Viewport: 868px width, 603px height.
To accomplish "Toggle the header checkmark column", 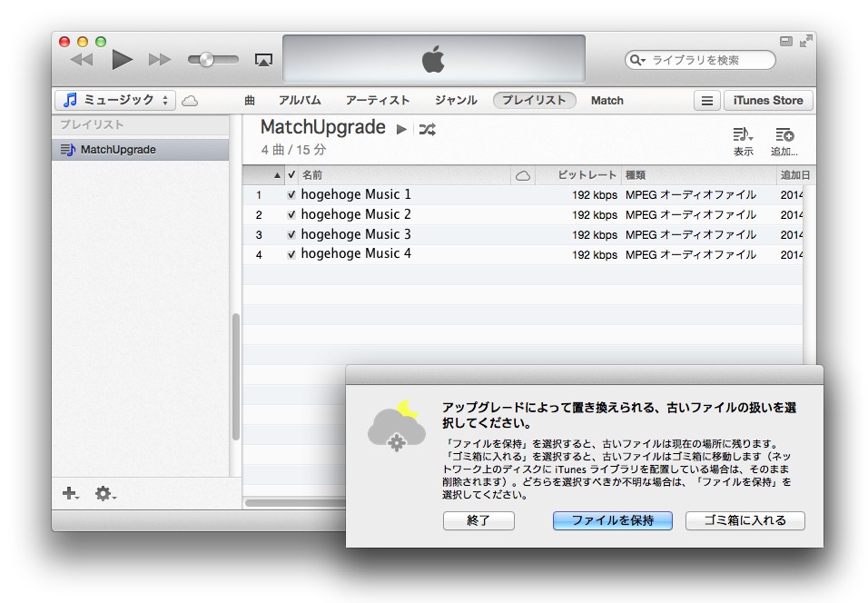I will (291, 175).
